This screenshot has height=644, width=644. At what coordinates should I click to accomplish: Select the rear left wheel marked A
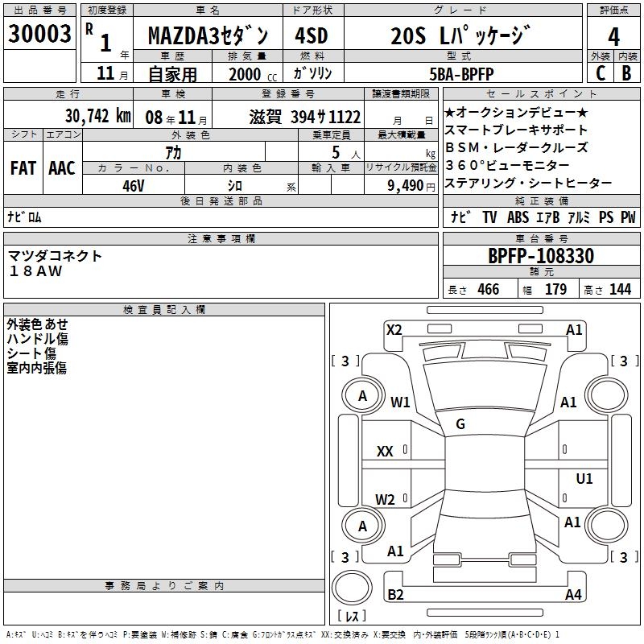coord(363,526)
